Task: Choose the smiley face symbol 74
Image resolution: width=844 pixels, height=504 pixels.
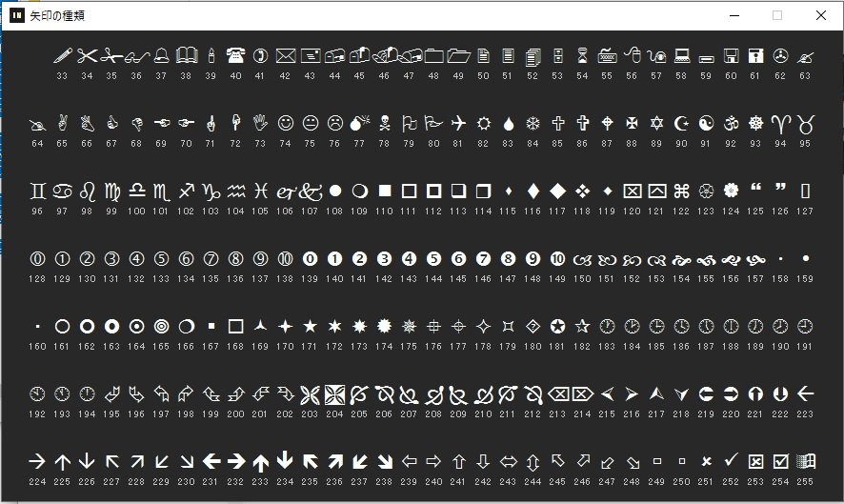Action: pos(285,123)
